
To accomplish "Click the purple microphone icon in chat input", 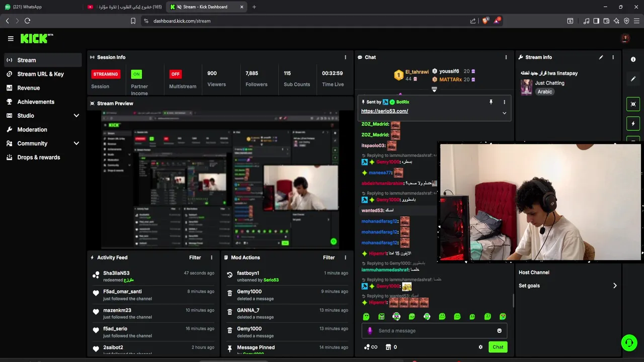I will click(x=370, y=331).
